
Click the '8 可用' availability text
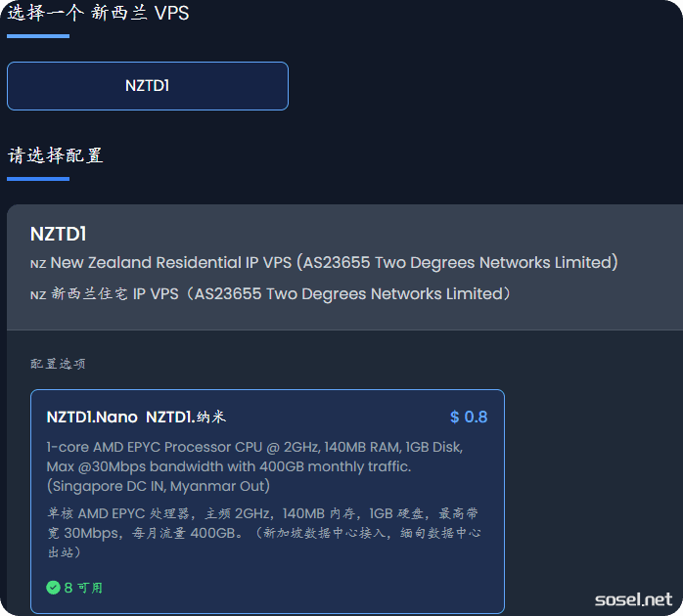83,588
